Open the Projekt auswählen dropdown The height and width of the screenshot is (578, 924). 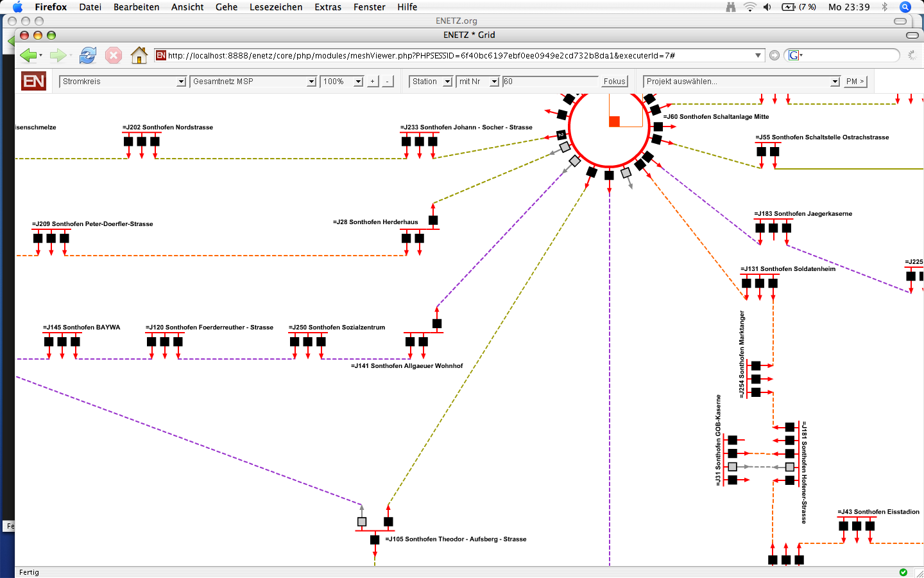(742, 82)
